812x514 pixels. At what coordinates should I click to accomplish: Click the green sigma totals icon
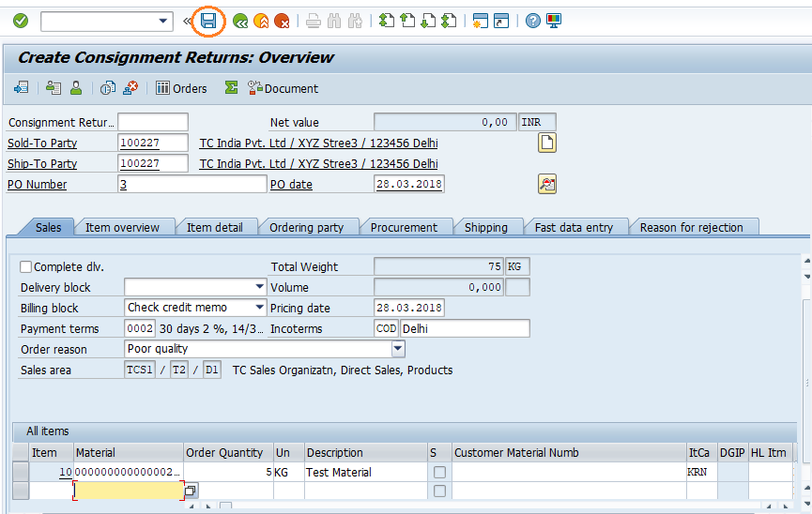tap(231, 88)
